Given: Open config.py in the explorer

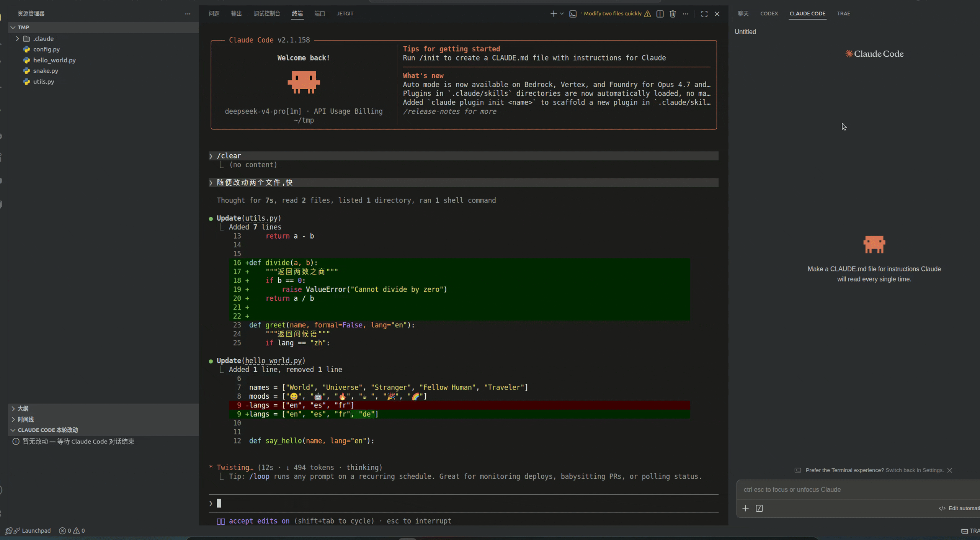Looking at the screenshot, I should tap(46, 49).
